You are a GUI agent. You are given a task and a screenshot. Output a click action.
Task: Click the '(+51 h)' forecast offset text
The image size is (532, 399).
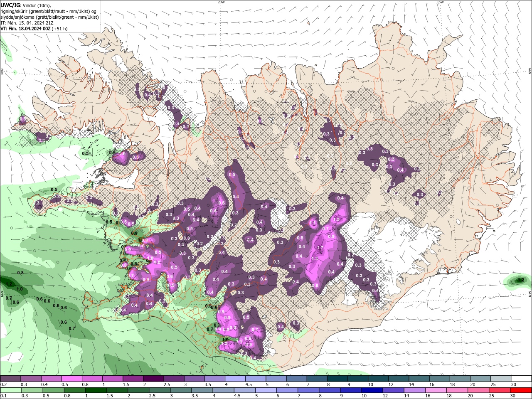pyautogui.click(x=60, y=29)
